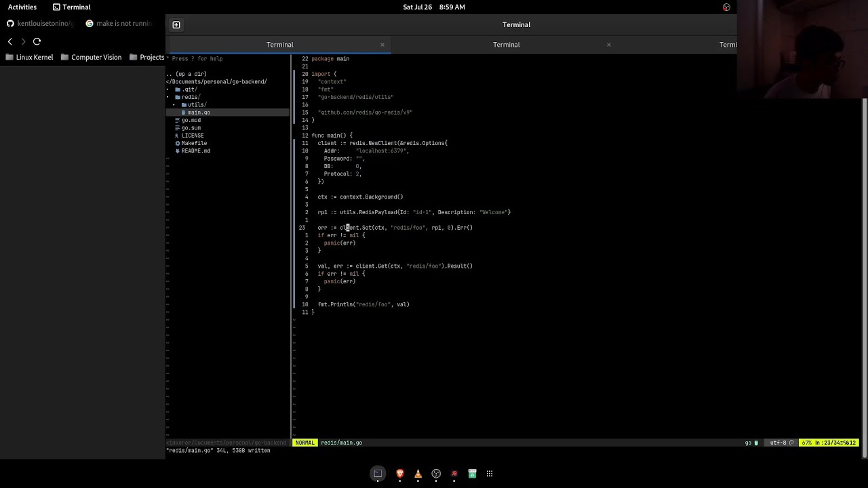Click the utils/ folder icon
Image resolution: width=868 pixels, height=488 pixels.
pyautogui.click(x=184, y=105)
